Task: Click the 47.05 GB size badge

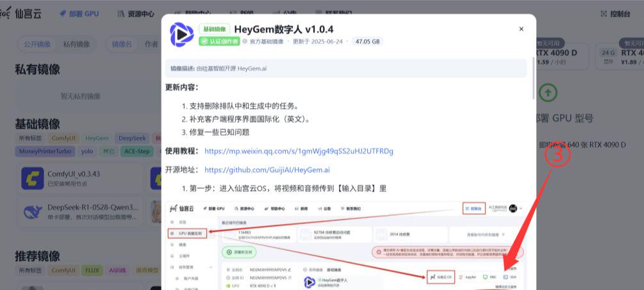Action: click(367, 42)
